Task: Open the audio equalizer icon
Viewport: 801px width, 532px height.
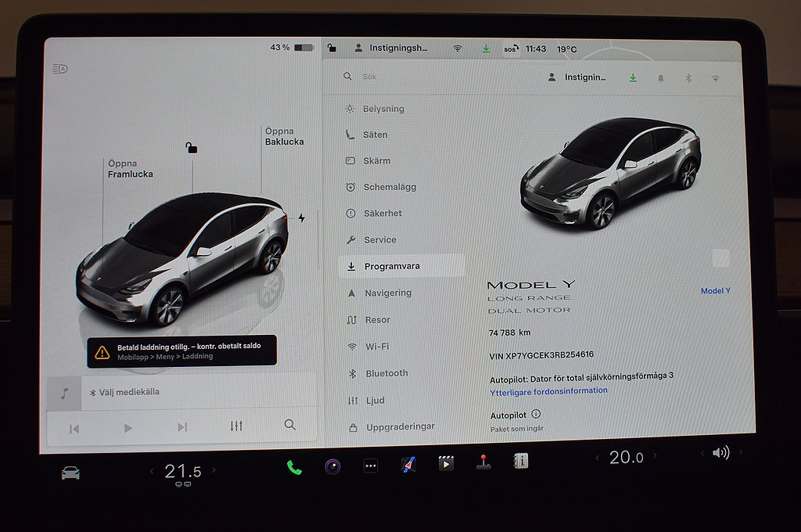Action: (236, 426)
